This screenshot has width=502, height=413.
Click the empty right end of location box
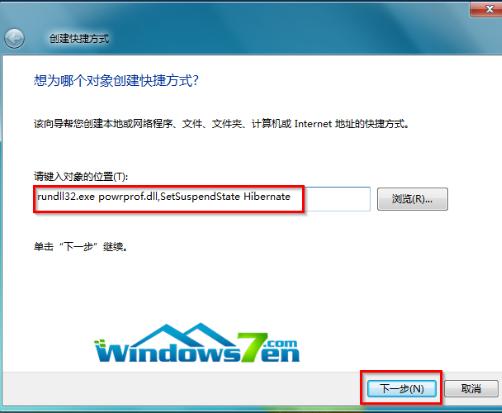(337, 199)
